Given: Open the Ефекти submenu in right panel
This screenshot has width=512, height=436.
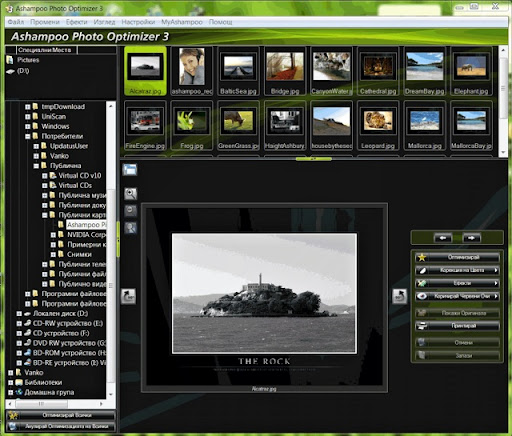Looking at the screenshot, I should (x=457, y=283).
